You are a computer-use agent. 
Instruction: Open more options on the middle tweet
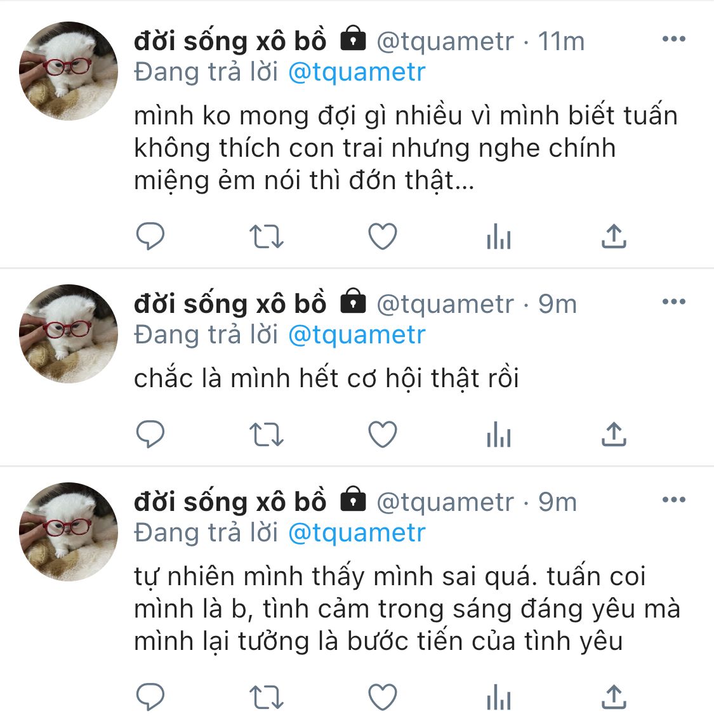coord(673,301)
